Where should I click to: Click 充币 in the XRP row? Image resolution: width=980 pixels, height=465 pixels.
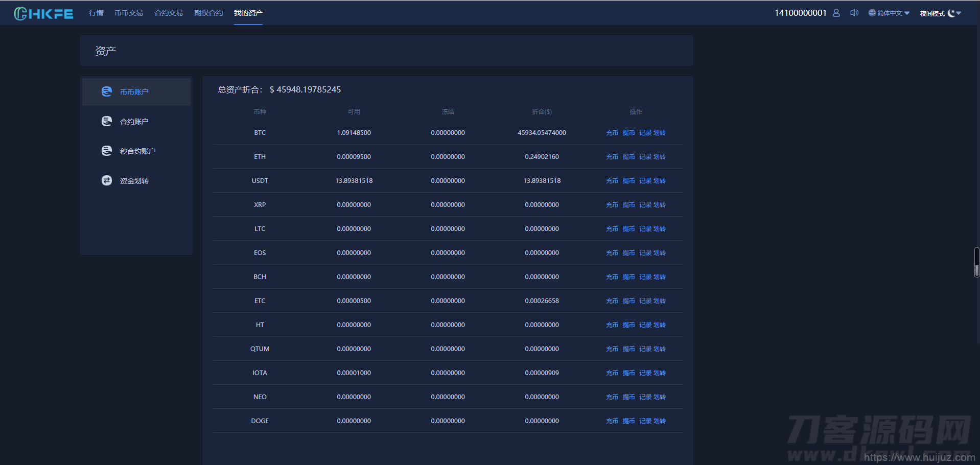[x=612, y=205]
